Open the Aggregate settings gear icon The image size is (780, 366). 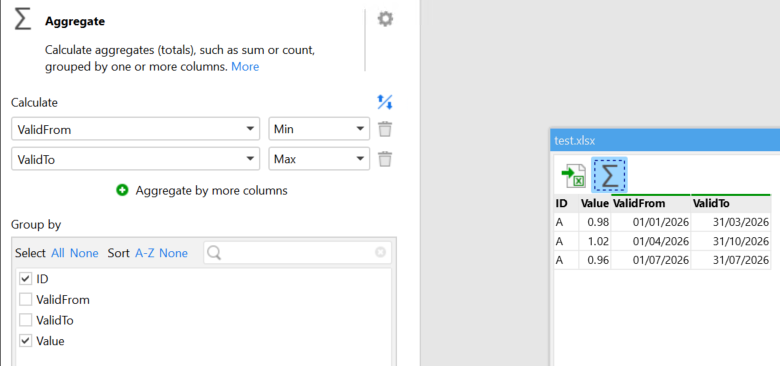385,19
